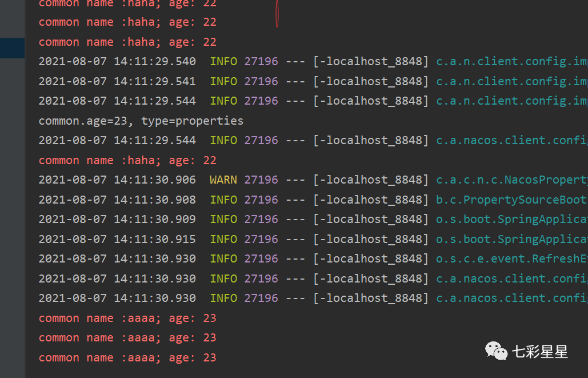The image size is (588, 378).
Task: Click the process ID 27196 on WARN line
Action: pyautogui.click(x=261, y=180)
